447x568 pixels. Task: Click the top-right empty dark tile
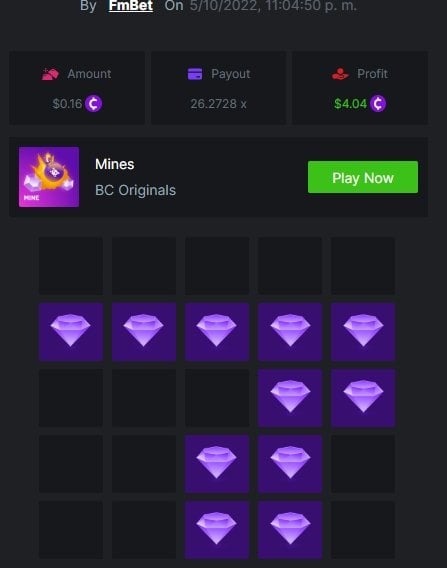pyautogui.click(x=363, y=266)
